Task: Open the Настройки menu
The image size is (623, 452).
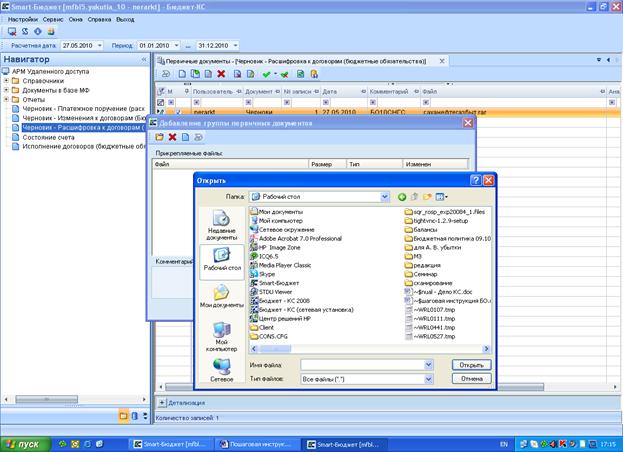Action: click(x=22, y=19)
